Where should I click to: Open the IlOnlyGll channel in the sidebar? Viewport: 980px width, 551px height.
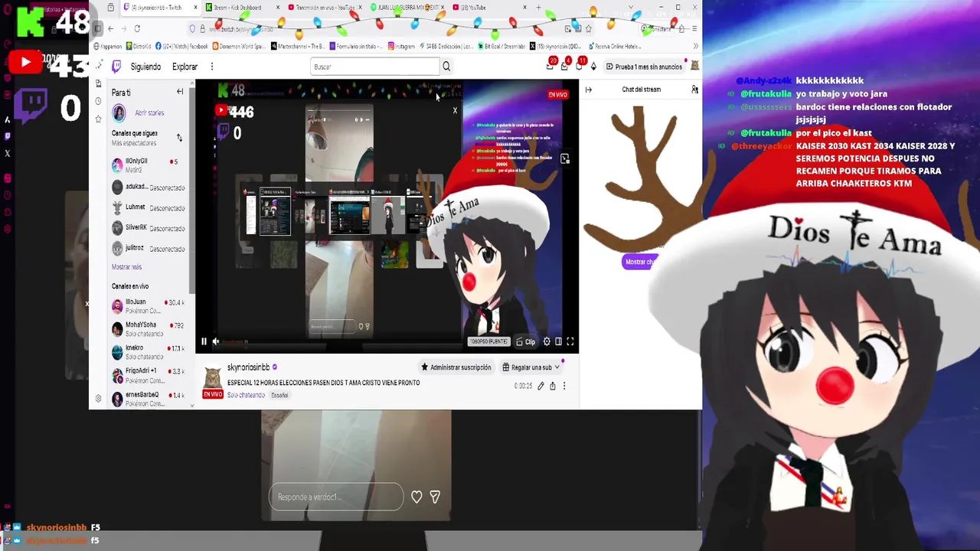tap(148, 165)
